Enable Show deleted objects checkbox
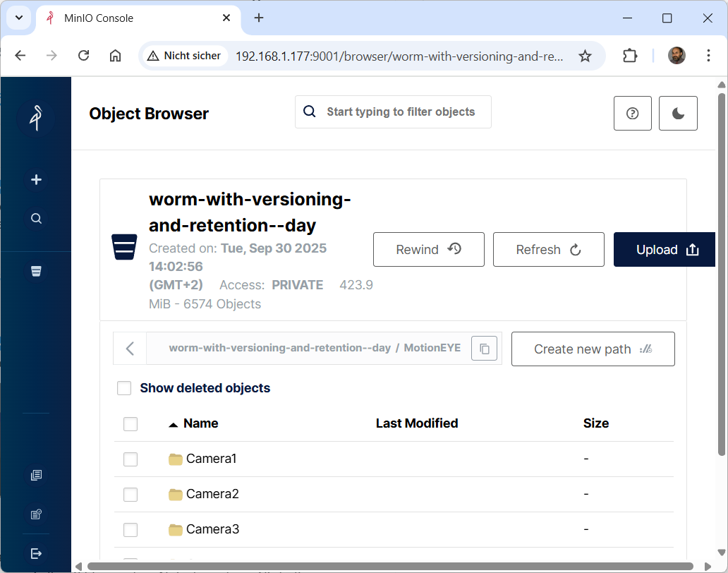The image size is (728, 573). coord(124,388)
